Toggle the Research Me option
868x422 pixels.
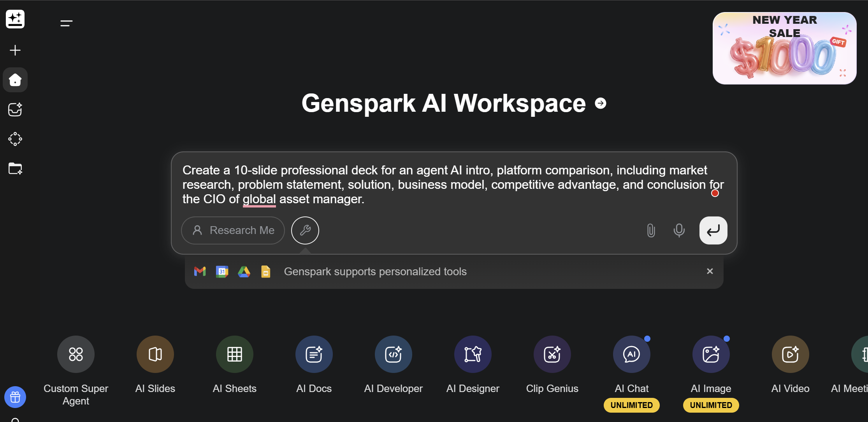[x=233, y=230]
